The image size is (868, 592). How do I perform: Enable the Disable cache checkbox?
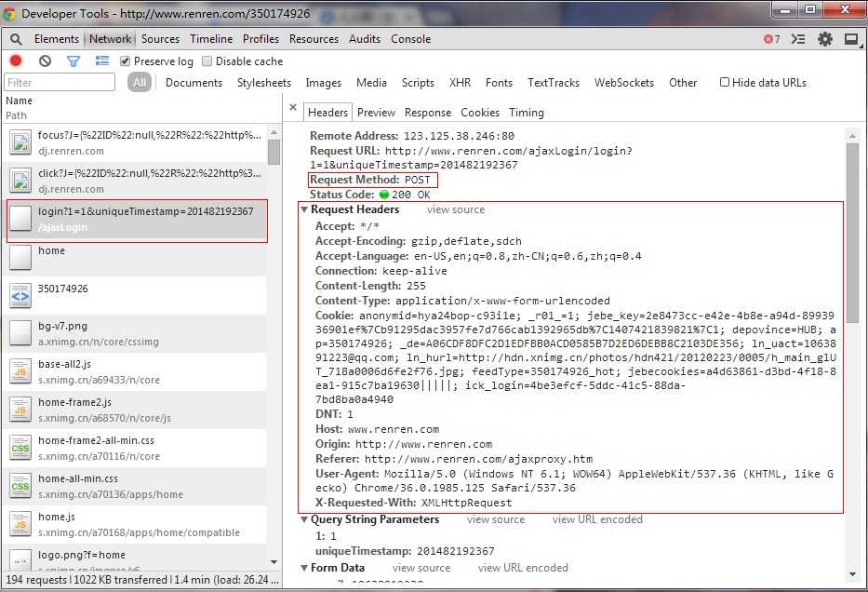(x=207, y=61)
